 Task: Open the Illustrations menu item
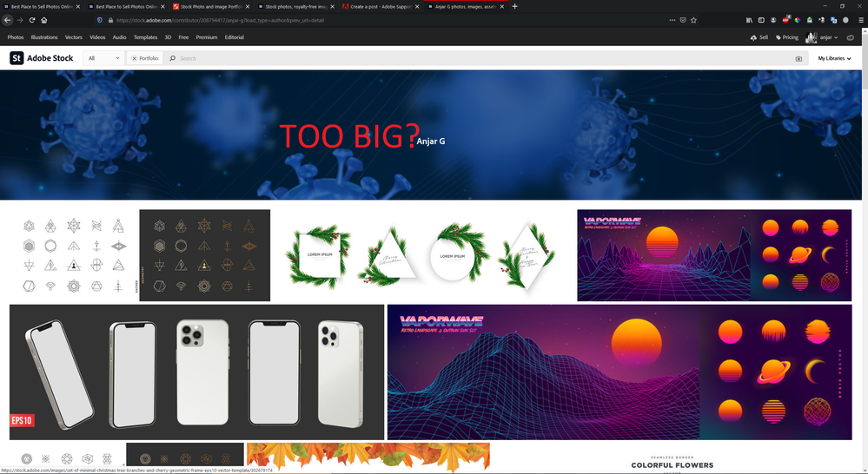[x=44, y=37]
